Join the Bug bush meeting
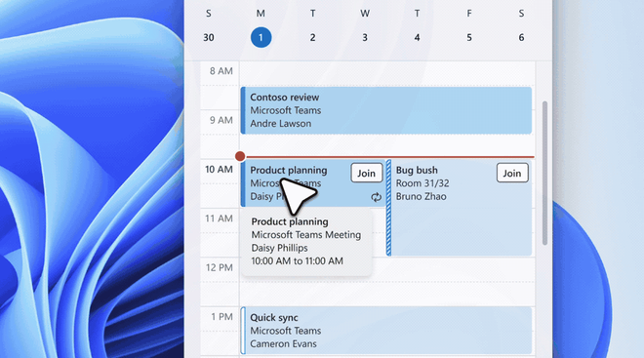644x358 pixels. coord(512,174)
